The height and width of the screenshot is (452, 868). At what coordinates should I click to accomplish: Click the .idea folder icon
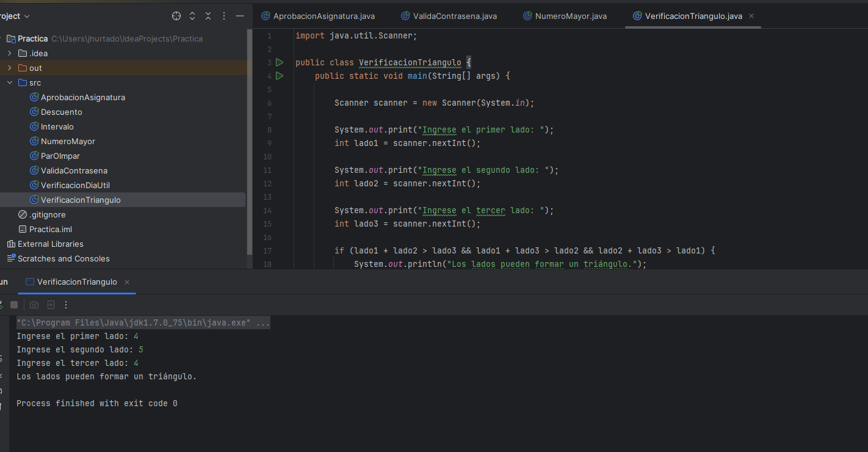pos(23,53)
